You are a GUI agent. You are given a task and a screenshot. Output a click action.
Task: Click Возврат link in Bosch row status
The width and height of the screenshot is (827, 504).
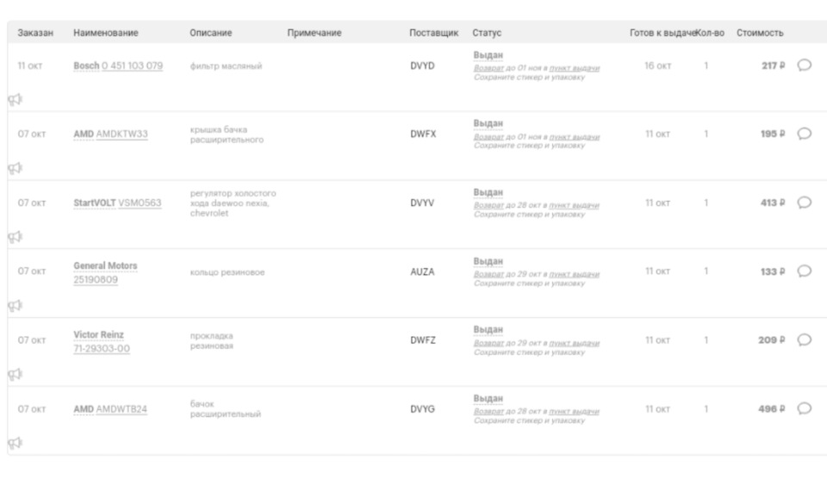point(487,67)
